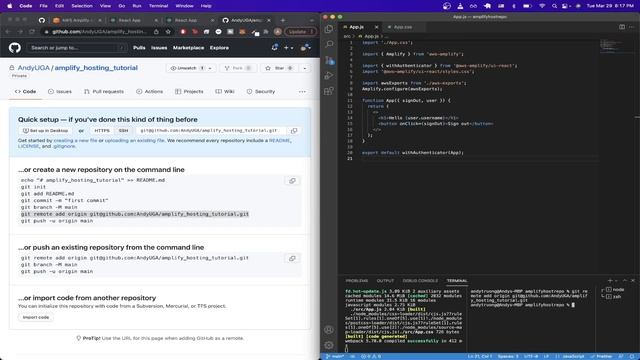640x360 pixels.
Task: Open Extensions view in VS Code activity bar
Action: [329, 91]
